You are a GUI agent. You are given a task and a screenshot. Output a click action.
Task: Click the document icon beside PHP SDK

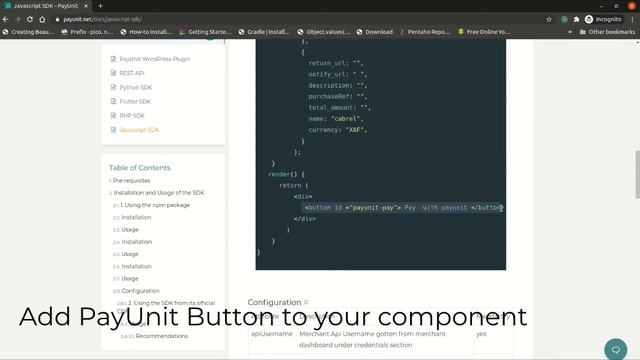click(113, 116)
